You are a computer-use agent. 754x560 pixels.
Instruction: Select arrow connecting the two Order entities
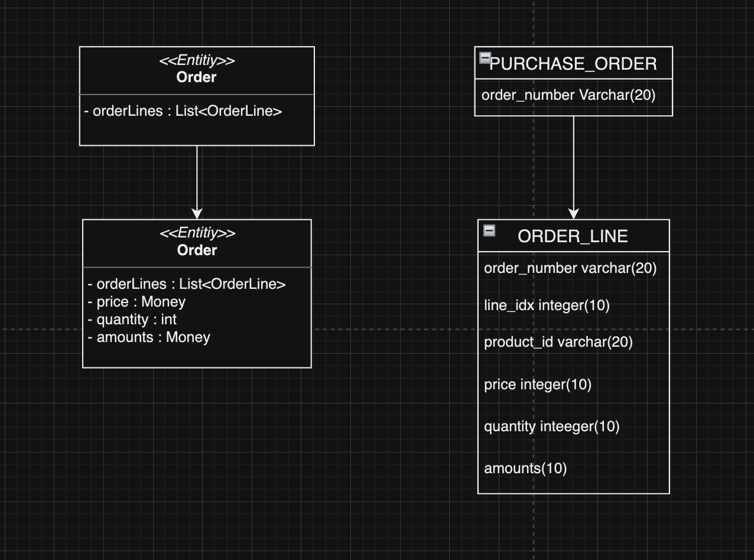pos(197,182)
